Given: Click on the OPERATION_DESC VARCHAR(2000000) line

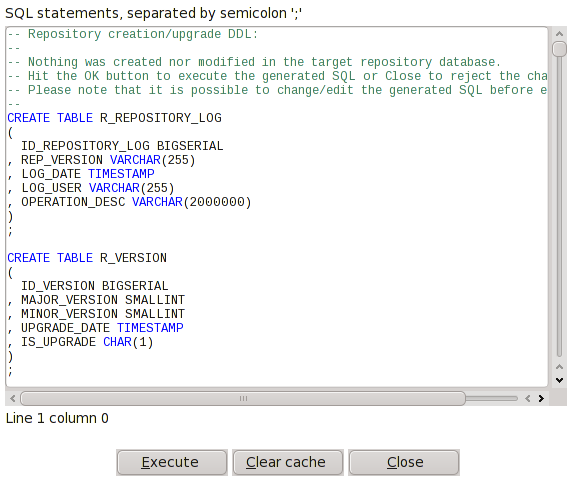Looking at the screenshot, I should pyautogui.click(x=129, y=202).
